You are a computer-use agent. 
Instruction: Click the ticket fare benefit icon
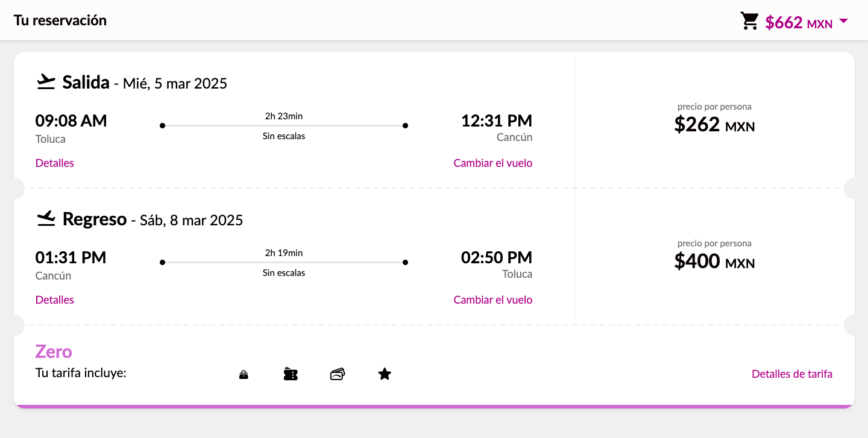coord(291,374)
